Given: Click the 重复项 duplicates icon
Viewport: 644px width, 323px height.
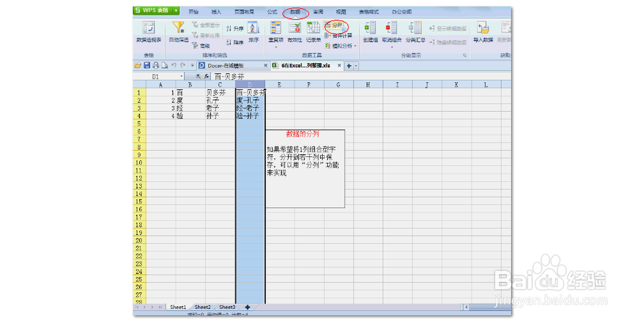Looking at the screenshot, I should (276, 28).
